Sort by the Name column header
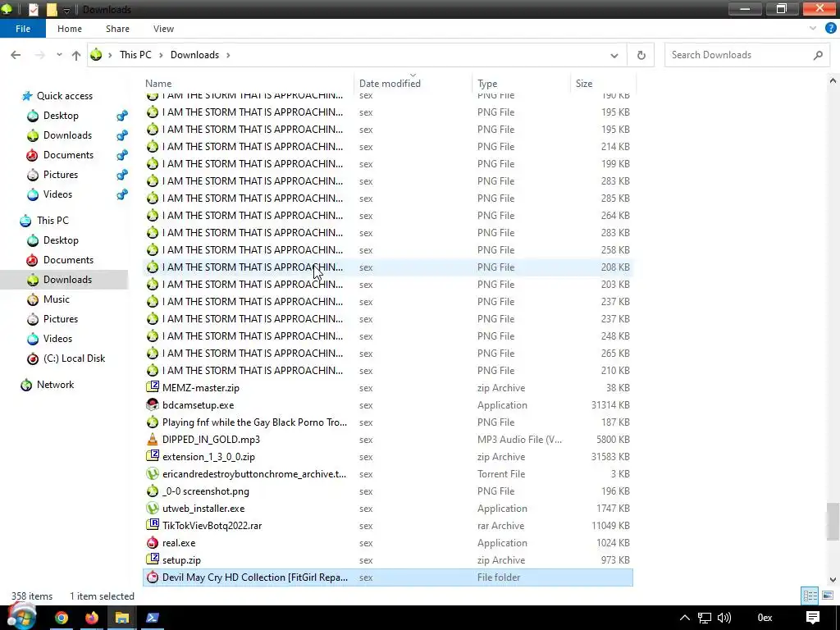The width and height of the screenshot is (840, 630). tap(248, 83)
